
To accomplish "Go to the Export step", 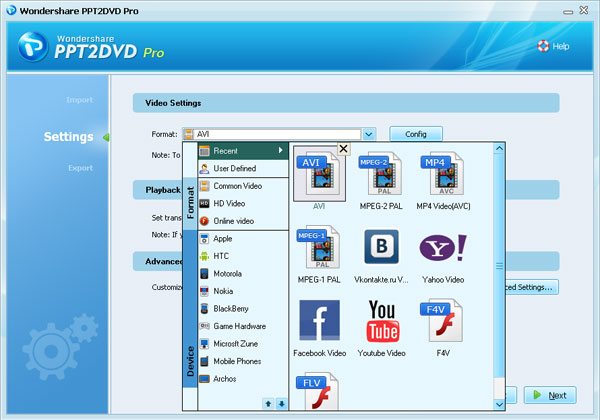I will point(80,168).
